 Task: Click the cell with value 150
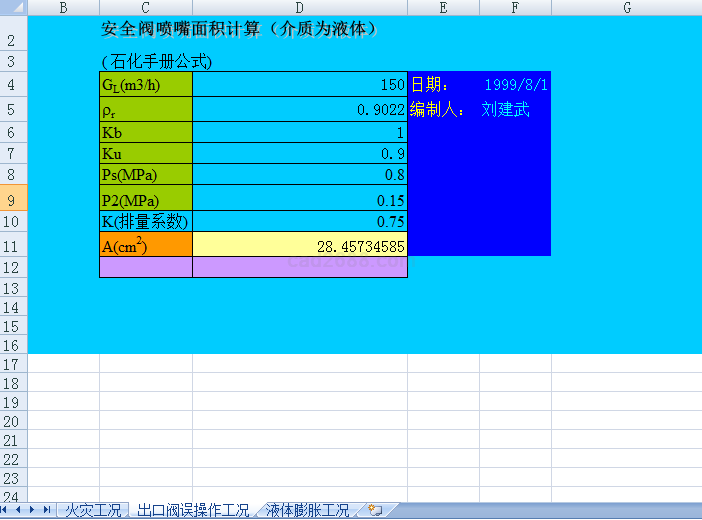coord(299,85)
